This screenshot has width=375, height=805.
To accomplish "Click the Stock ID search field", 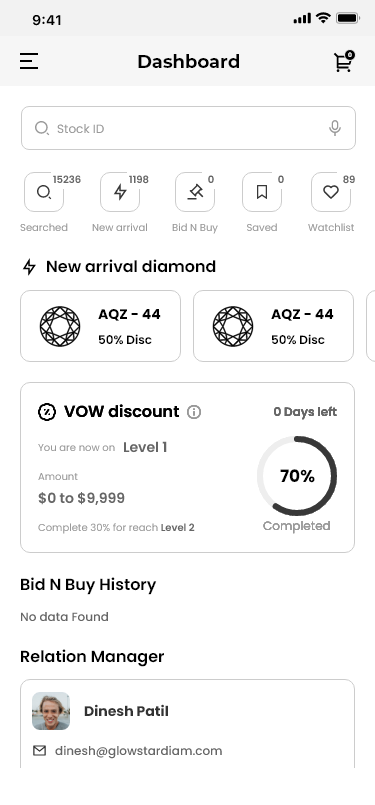I will [188, 128].
